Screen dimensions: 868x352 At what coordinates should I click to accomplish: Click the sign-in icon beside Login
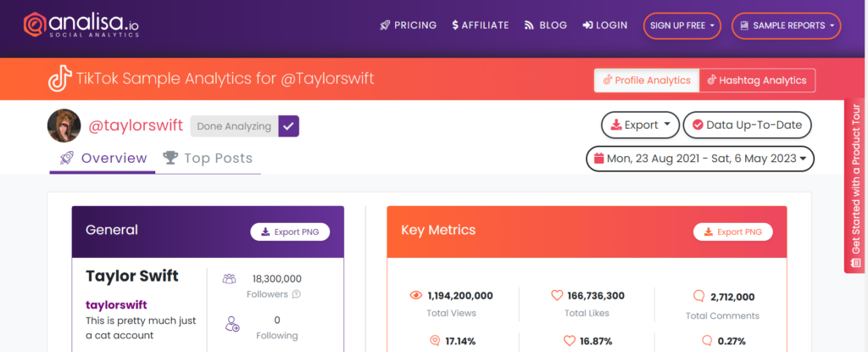pyautogui.click(x=588, y=25)
